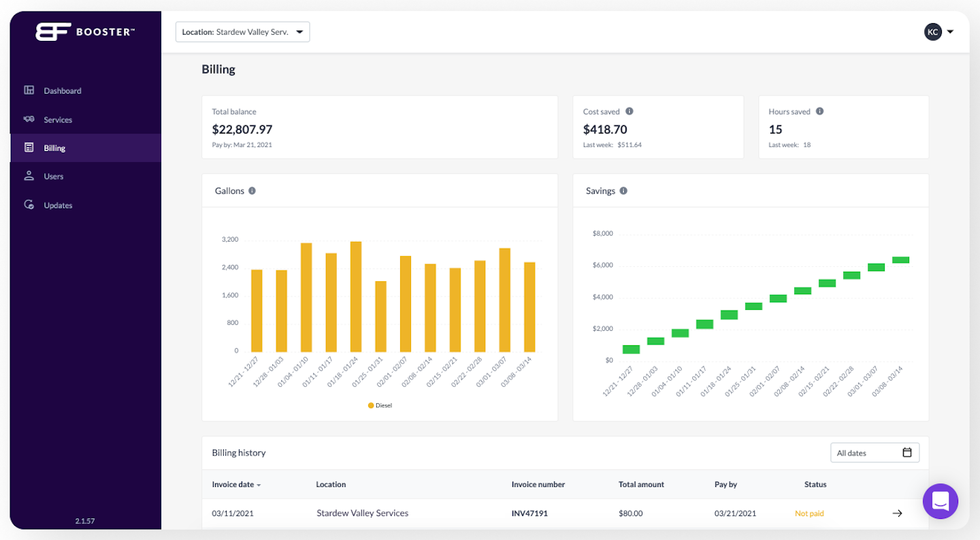Select the Services fuel pump icon
This screenshot has width=980, height=540.
(29, 119)
